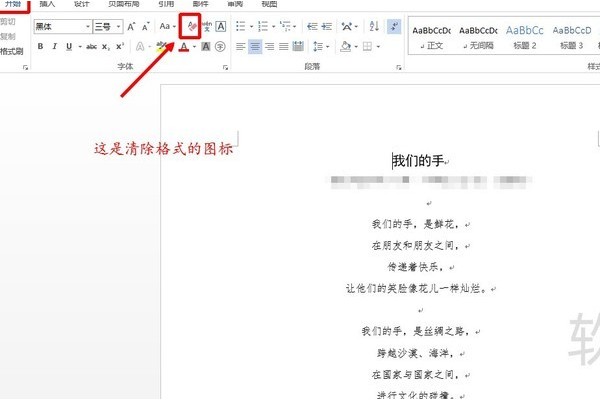The height and width of the screenshot is (400, 600).
Task: Expand numbering library dropdown arrow
Action: tap(274, 26)
